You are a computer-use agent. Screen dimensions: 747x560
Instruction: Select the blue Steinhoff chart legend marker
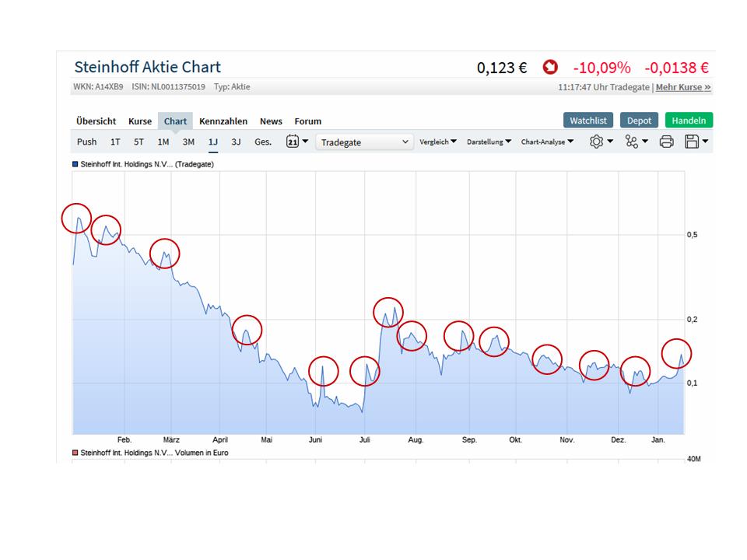[x=75, y=165]
